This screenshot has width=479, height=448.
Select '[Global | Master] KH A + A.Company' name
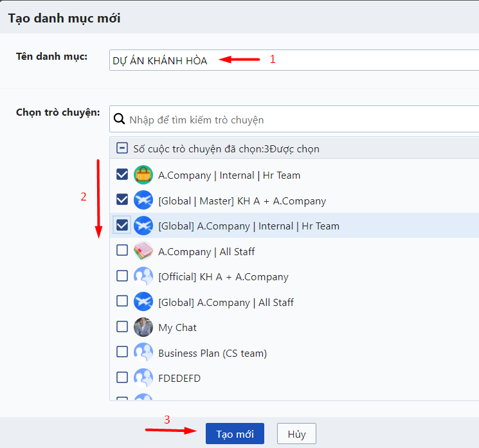click(x=242, y=201)
